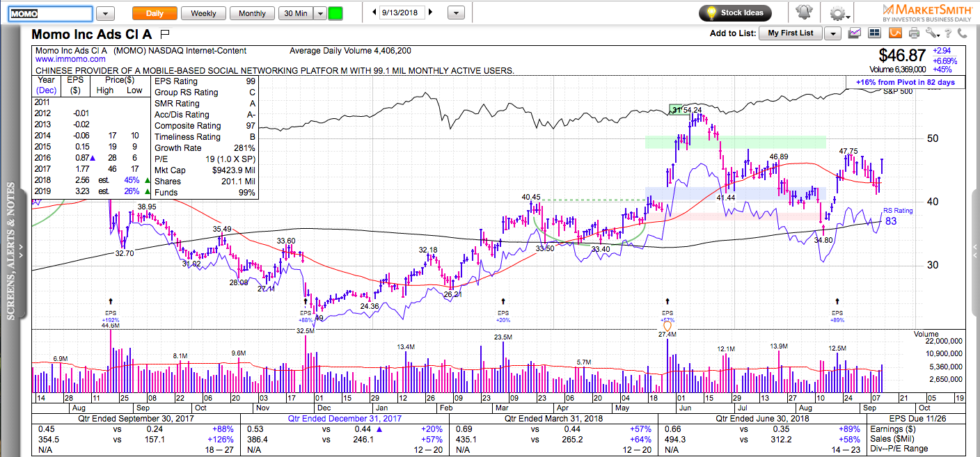Screen dimensions: 980x457
Task: Click the EPS +88% marker arrow on the chart
Action: coord(306,301)
